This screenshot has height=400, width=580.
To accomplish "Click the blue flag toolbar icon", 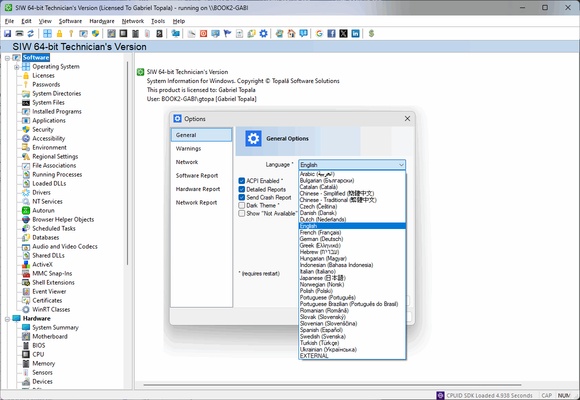I will click(227, 34).
